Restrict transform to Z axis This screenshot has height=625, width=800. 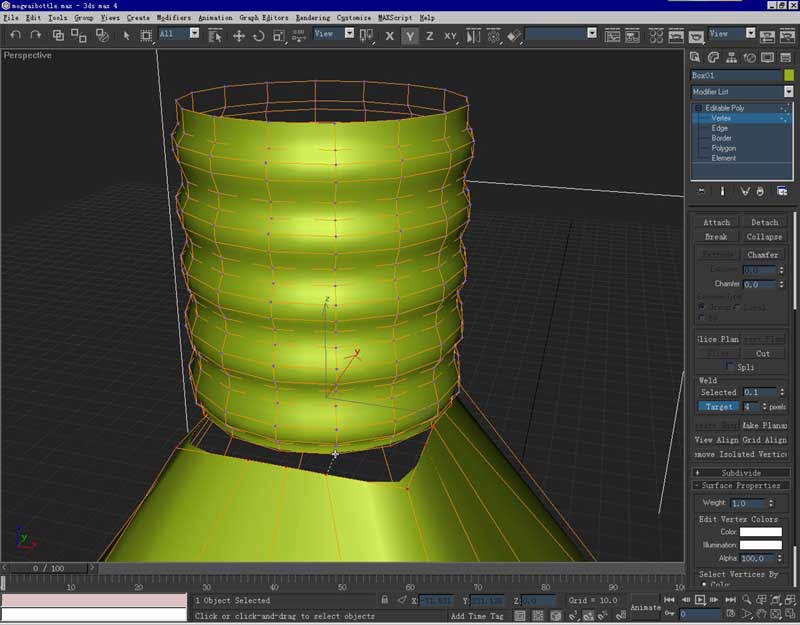(430, 35)
